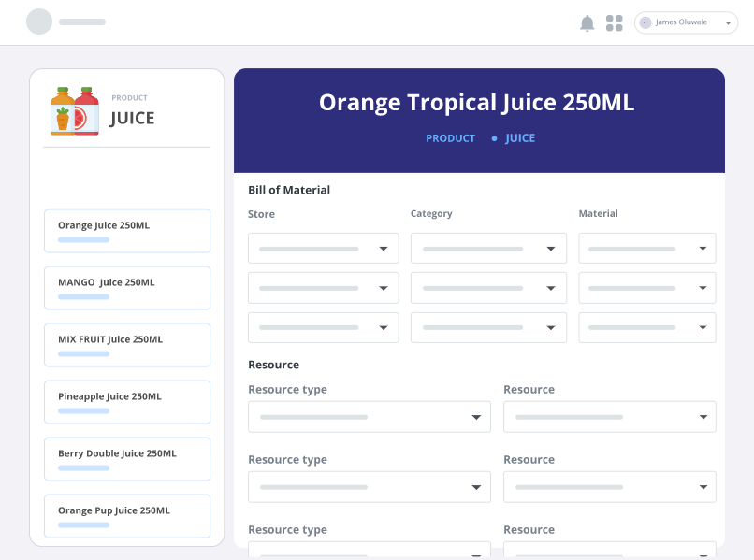Open Berry Double Juice 250ML entry
754x560 pixels.
127,459
